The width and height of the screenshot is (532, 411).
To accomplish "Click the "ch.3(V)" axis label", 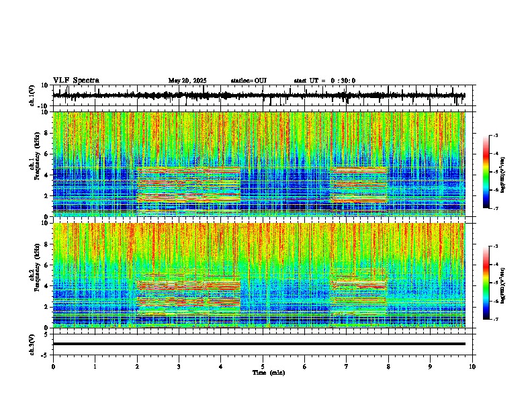I will [x=32, y=345].
